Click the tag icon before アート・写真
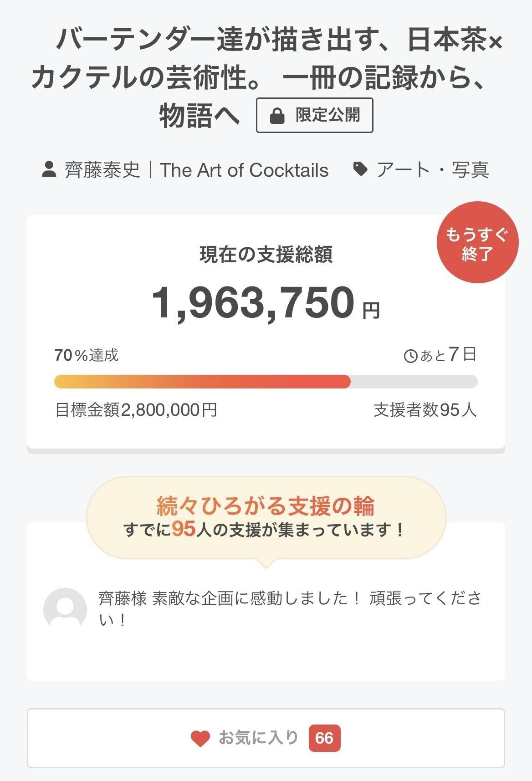The width and height of the screenshot is (532, 781). tap(360, 169)
